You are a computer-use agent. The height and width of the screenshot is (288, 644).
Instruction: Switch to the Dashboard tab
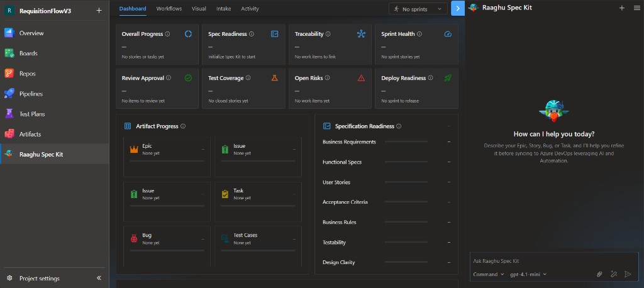pyautogui.click(x=133, y=9)
